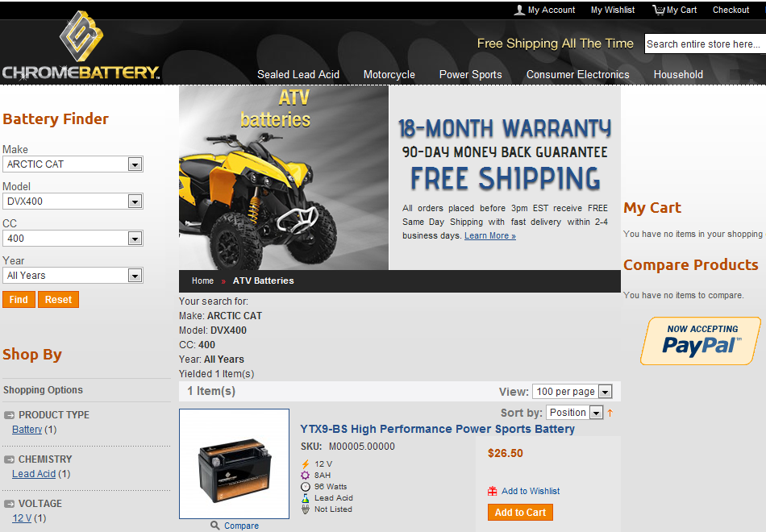
Task: Click the orange Find button
Action: point(19,300)
